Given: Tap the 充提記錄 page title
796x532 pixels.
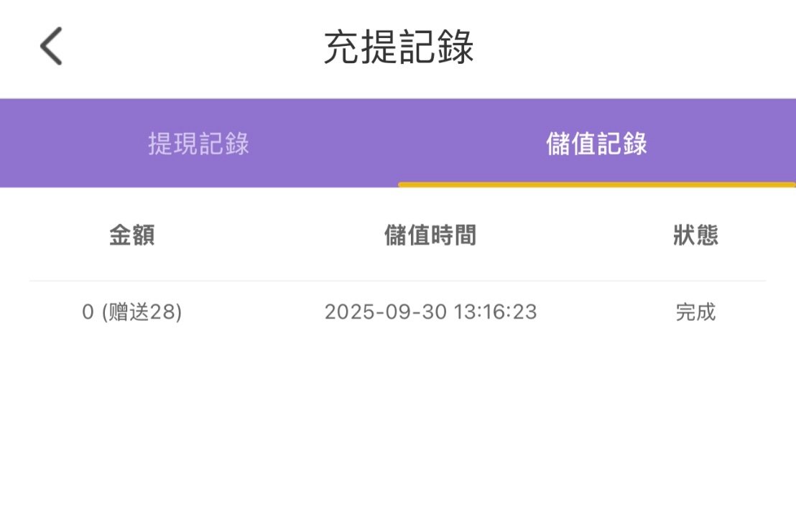Looking at the screenshot, I should tap(399, 48).
